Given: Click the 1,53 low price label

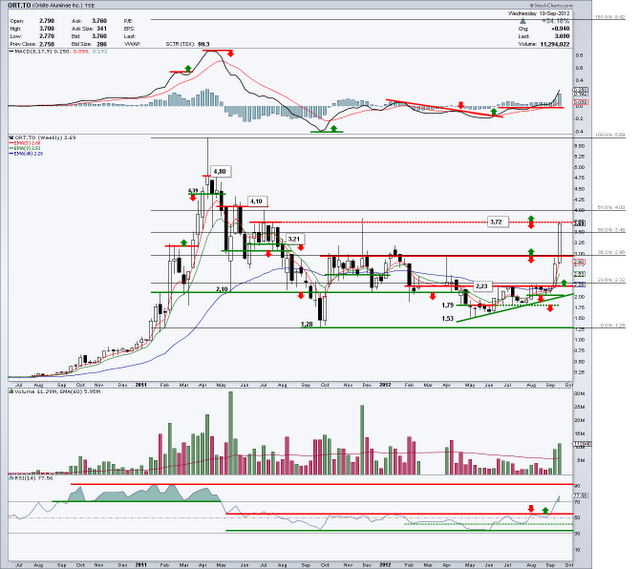Looking at the screenshot, I should 449,318.
